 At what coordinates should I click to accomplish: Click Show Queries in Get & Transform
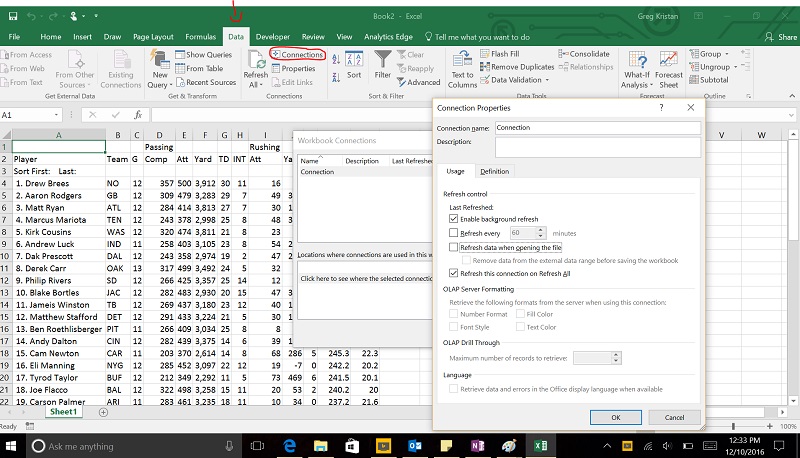tap(204, 55)
